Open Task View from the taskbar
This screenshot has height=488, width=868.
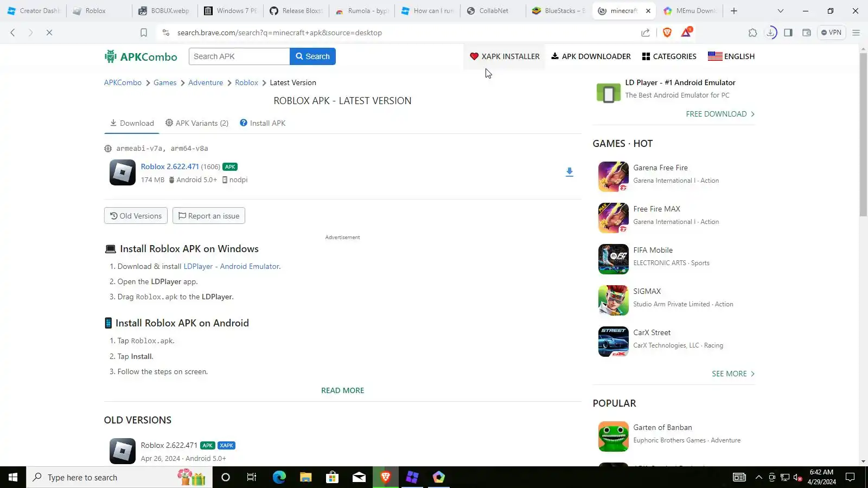point(251,477)
